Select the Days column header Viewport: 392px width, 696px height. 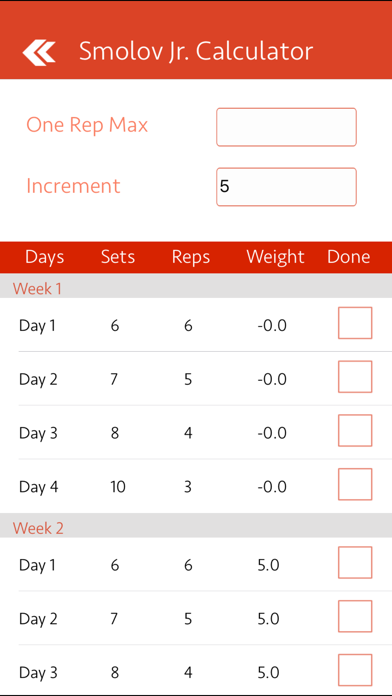[44, 257]
